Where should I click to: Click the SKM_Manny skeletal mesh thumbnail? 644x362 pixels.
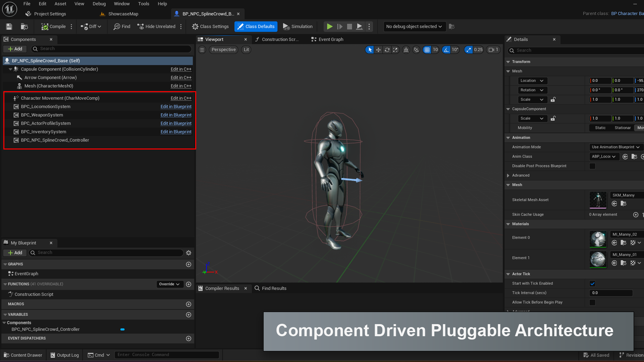[598, 200]
